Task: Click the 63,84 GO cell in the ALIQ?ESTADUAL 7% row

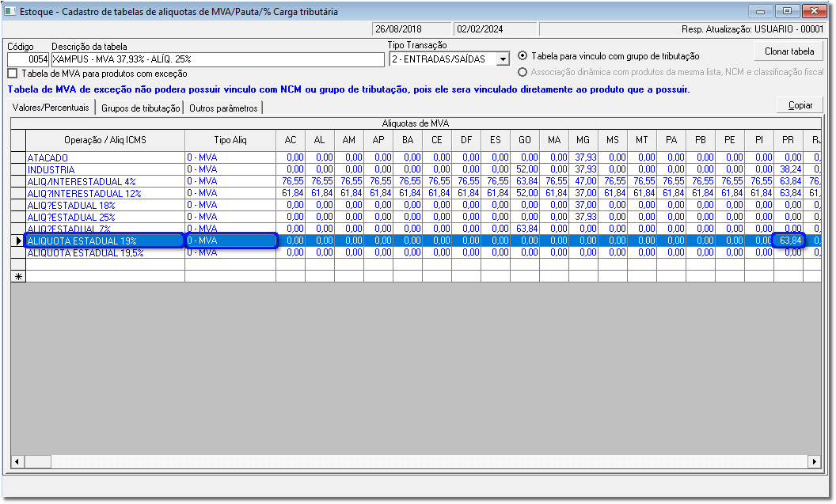Action: tap(525, 229)
